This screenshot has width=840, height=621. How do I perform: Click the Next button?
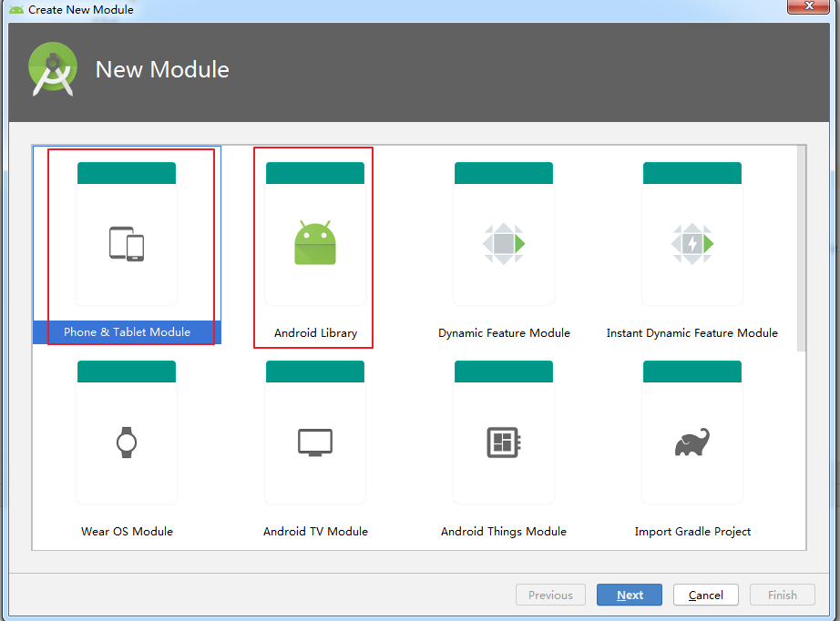pos(630,595)
